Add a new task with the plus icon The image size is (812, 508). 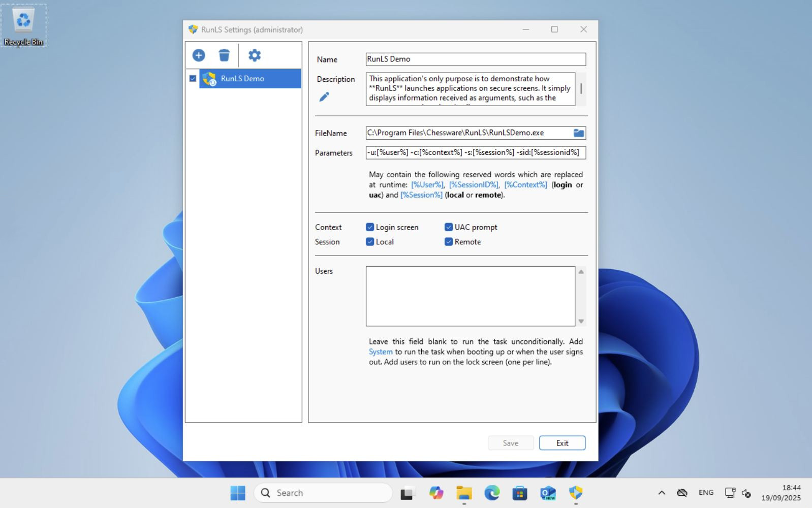point(199,55)
